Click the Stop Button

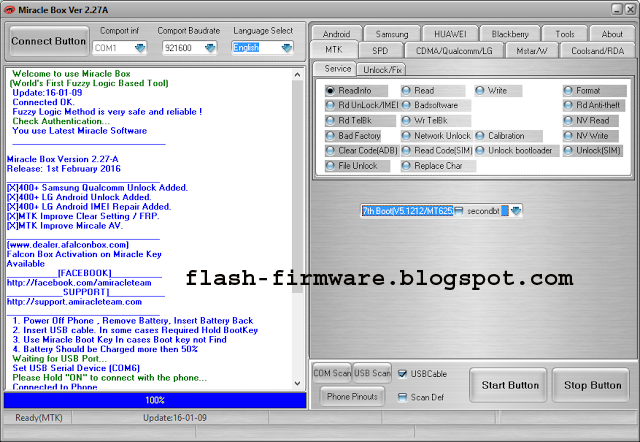[x=592, y=385]
